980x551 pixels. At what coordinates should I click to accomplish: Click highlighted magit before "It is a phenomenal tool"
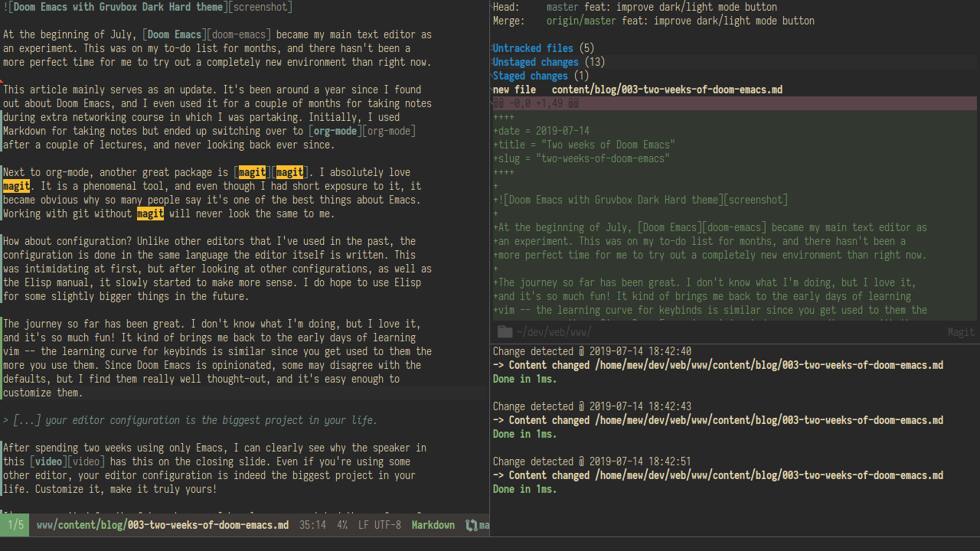(16, 186)
